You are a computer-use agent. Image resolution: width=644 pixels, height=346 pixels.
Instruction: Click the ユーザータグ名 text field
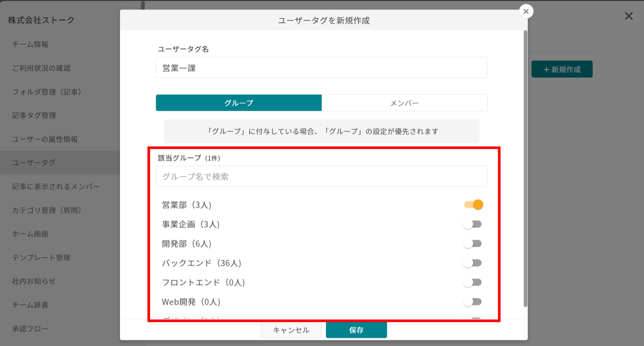point(321,67)
